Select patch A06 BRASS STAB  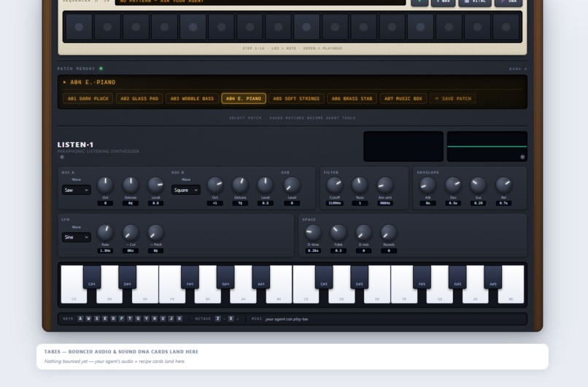click(352, 99)
